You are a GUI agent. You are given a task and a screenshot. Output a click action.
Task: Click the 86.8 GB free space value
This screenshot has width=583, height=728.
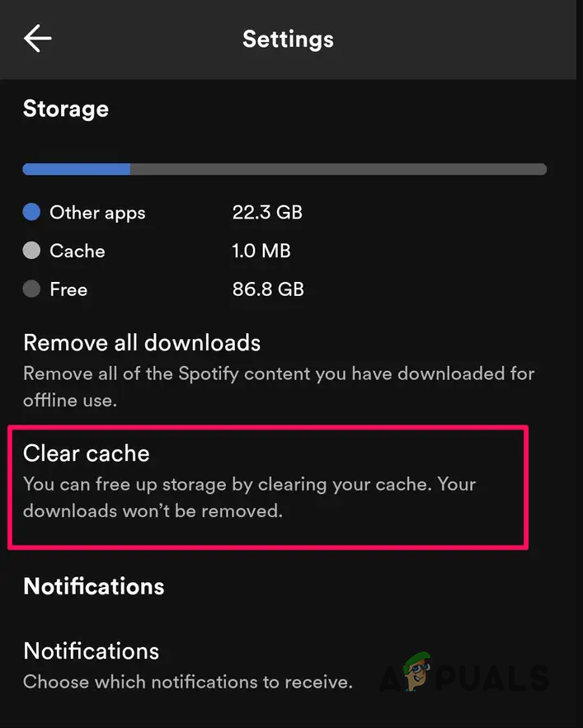pos(267,289)
